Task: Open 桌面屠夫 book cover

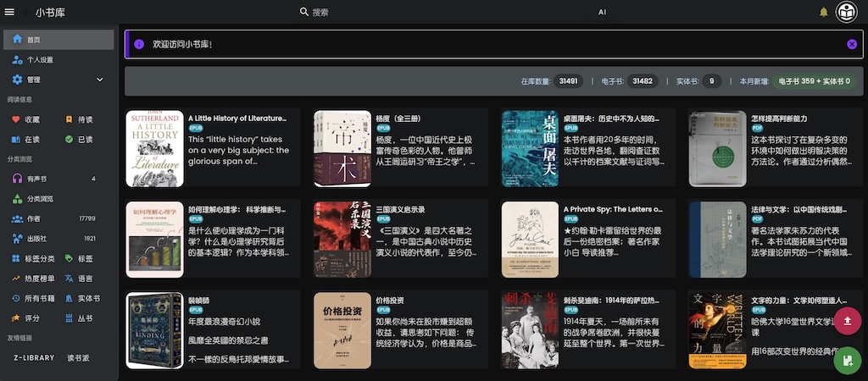Action: pyautogui.click(x=531, y=148)
